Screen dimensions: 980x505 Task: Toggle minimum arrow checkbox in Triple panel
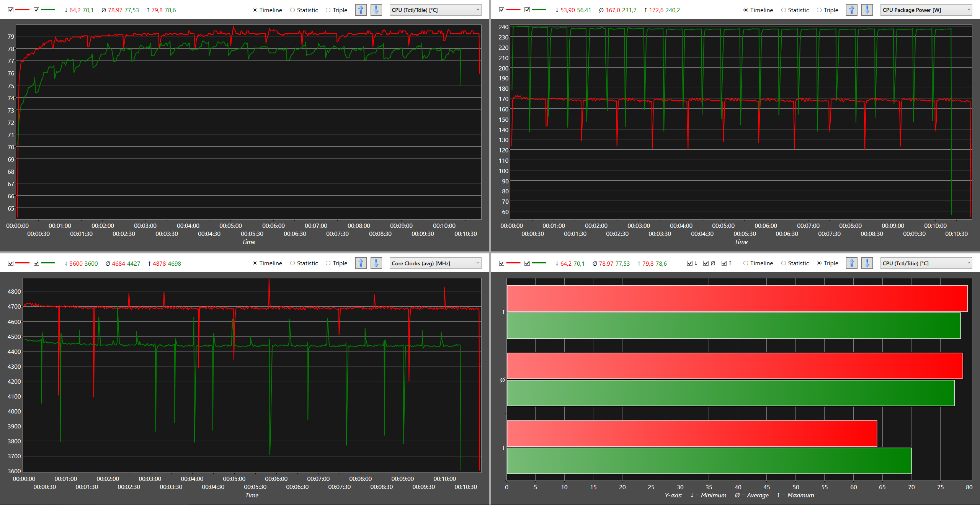tap(689, 263)
